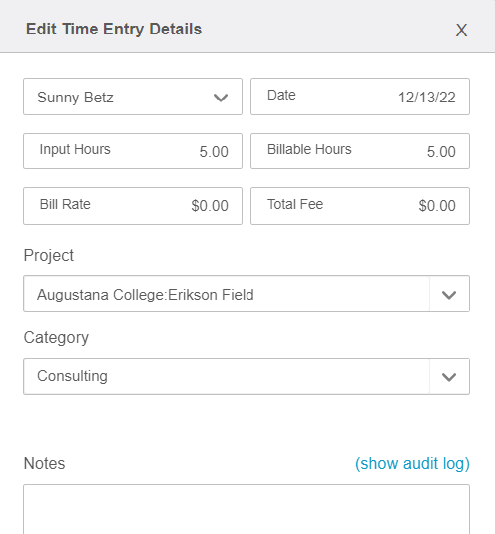Click the Category section label
This screenshot has width=495, height=534.
[x=56, y=338]
